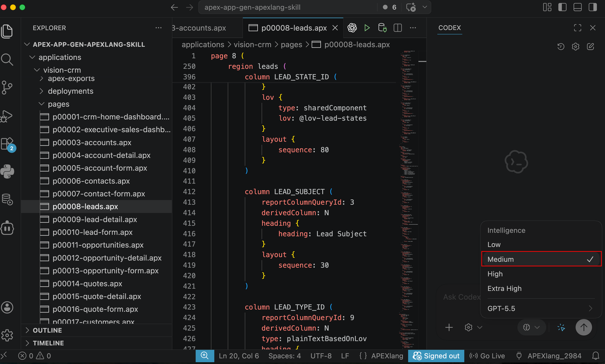Screen dimensions: 605x364
Task: Expand the OUTLINE section
Action: tap(47, 330)
